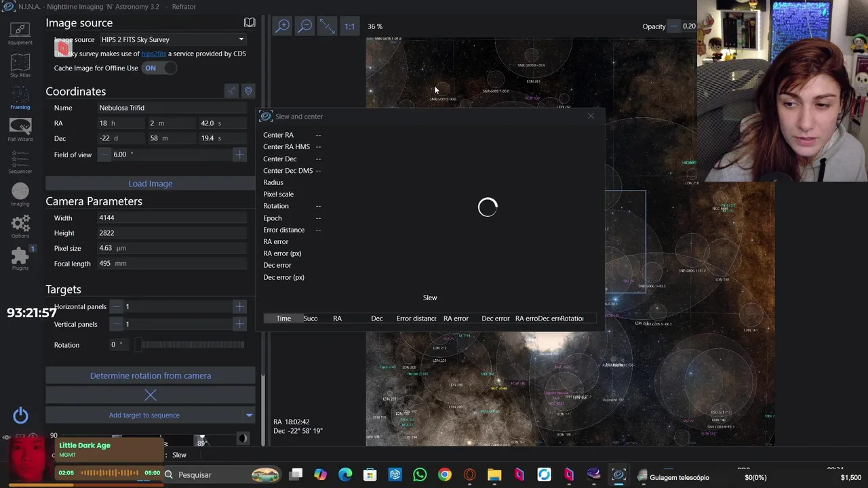Edit camera Width field 4144

coord(172,218)
